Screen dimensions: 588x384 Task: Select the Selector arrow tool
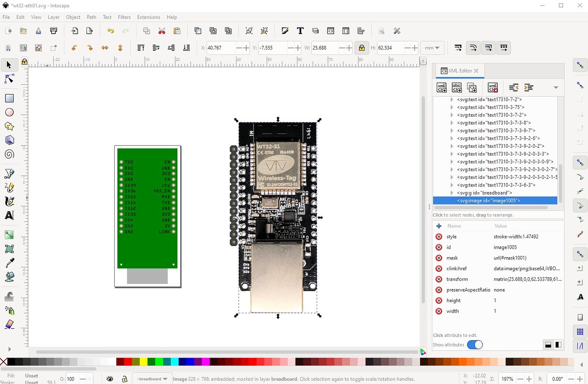tap(9, 65)
